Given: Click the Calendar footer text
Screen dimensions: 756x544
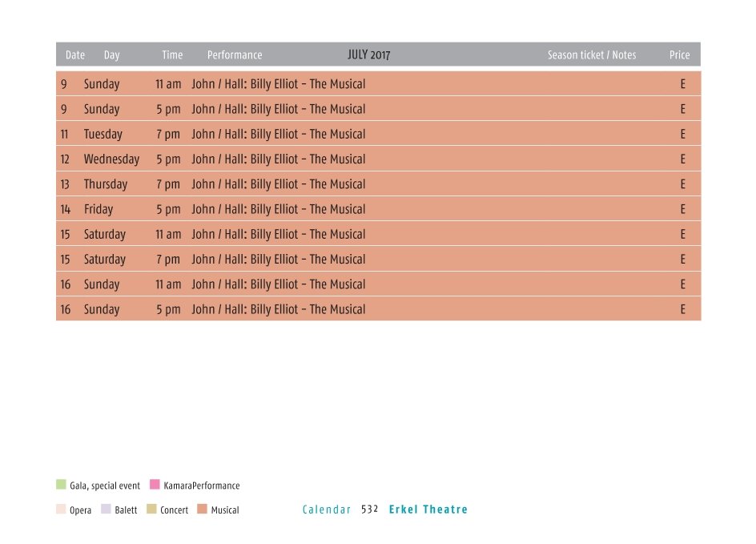Looking at the screenshot, I should [x=327, y=510].
